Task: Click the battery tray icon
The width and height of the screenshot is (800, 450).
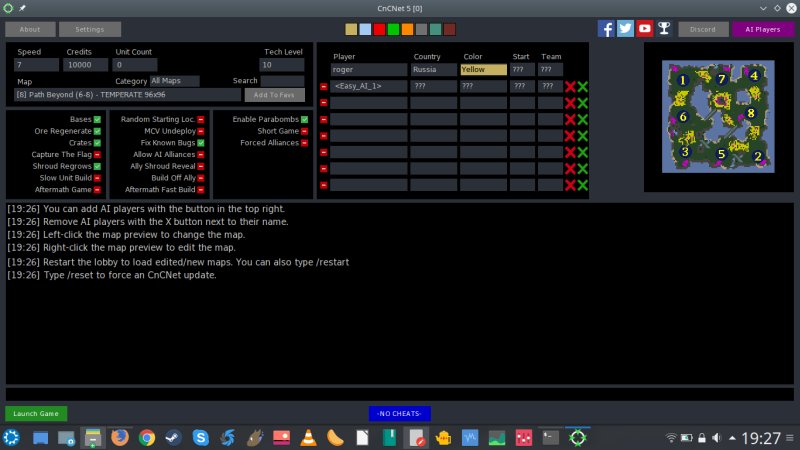Action: [x=687, y=438]
